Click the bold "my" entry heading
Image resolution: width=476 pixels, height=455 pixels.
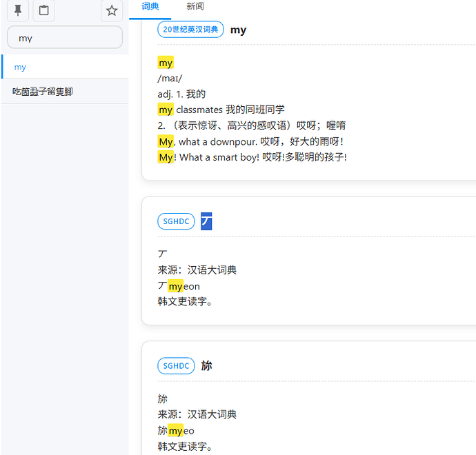[x=238, y=30]
